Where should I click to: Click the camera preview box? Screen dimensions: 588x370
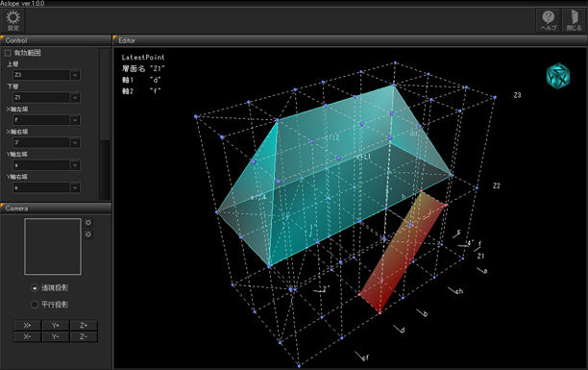53,247
